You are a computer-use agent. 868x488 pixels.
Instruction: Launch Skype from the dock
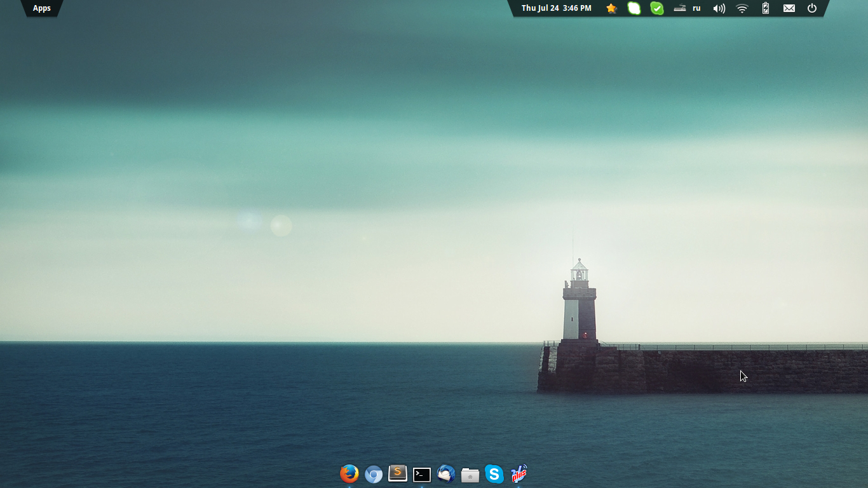[494, 474]
